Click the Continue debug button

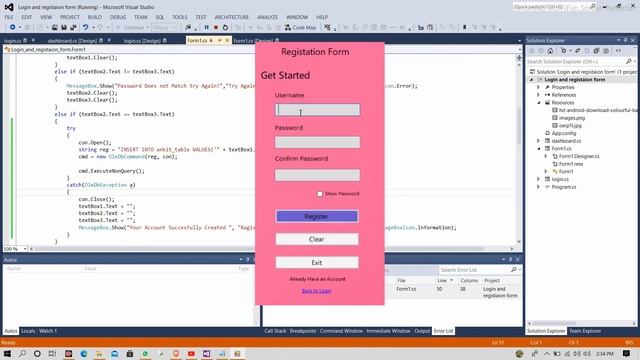click(x=132, y=27)
